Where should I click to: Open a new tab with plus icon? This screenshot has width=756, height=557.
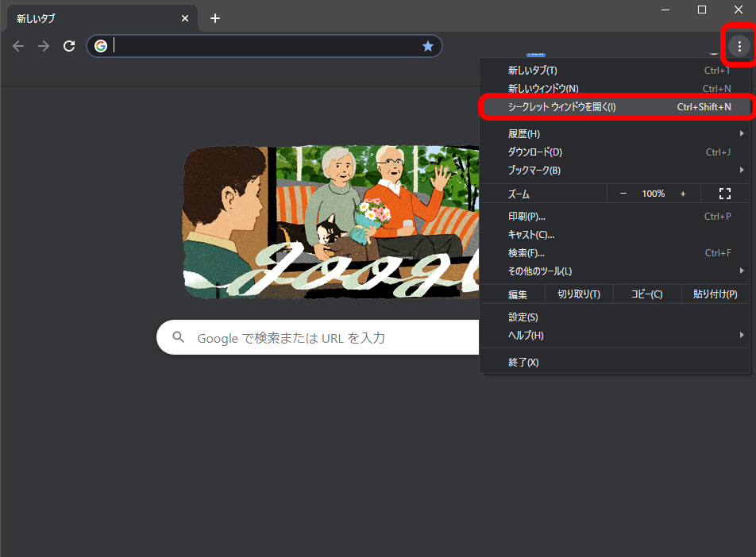point(215,18)
